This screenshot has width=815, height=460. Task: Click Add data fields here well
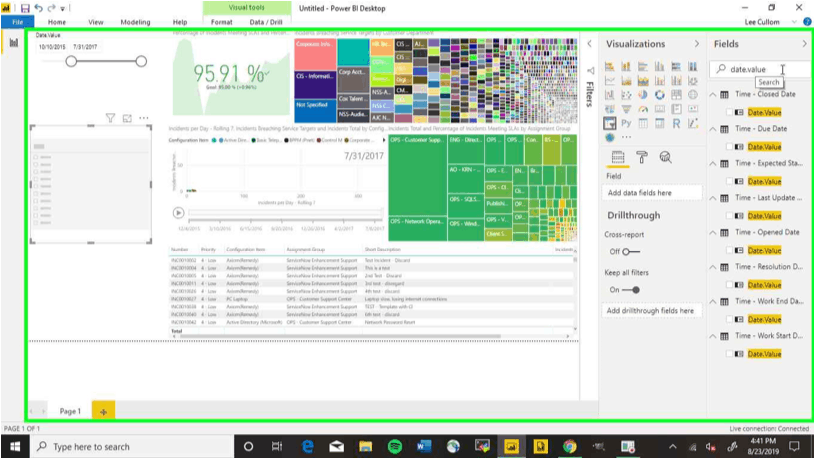pyautogui.click(x=652, y=193)
